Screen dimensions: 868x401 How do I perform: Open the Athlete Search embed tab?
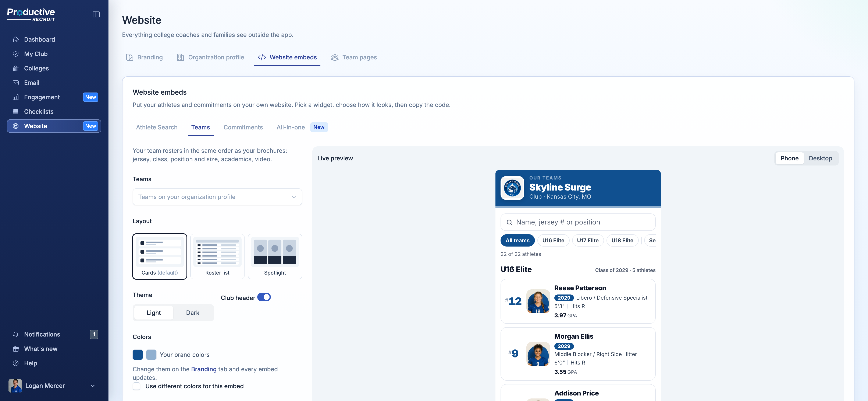[157, 127]
